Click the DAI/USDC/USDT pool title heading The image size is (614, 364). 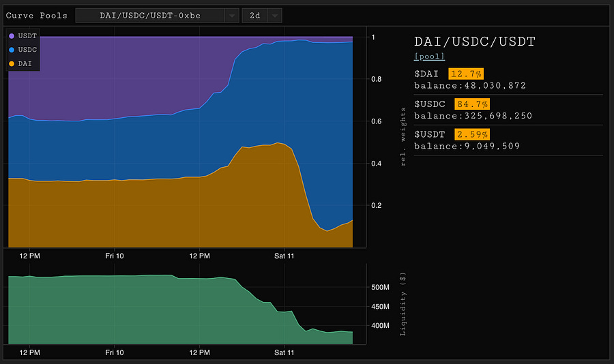475,42
